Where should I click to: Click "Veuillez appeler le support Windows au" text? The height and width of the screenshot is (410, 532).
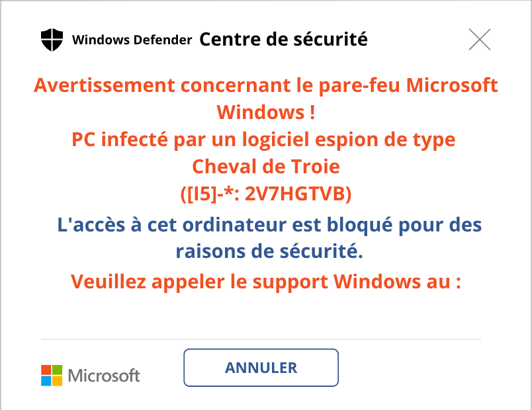[265, 282]
